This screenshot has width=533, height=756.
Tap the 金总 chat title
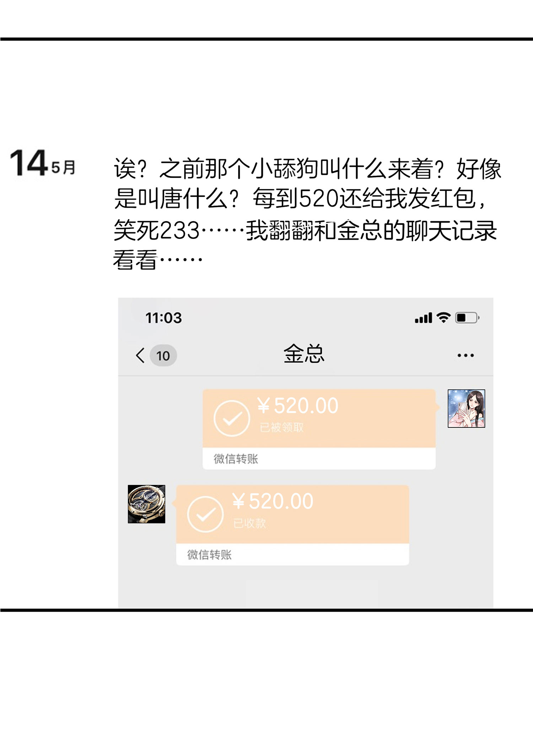tap(304, 354)
